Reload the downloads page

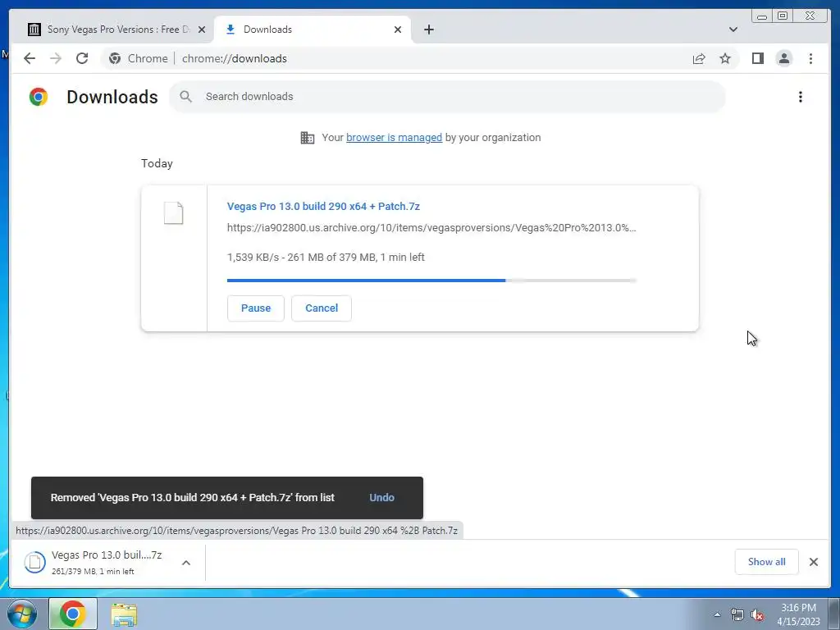82,58
